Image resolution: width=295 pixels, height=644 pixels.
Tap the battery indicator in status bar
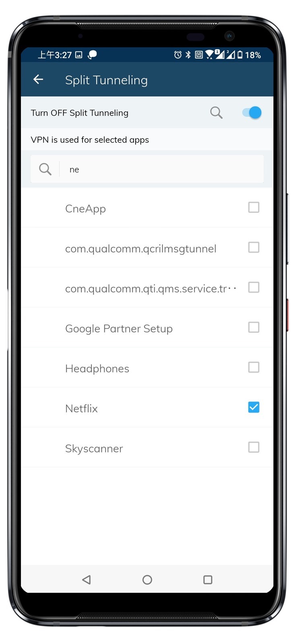[240, 55]
